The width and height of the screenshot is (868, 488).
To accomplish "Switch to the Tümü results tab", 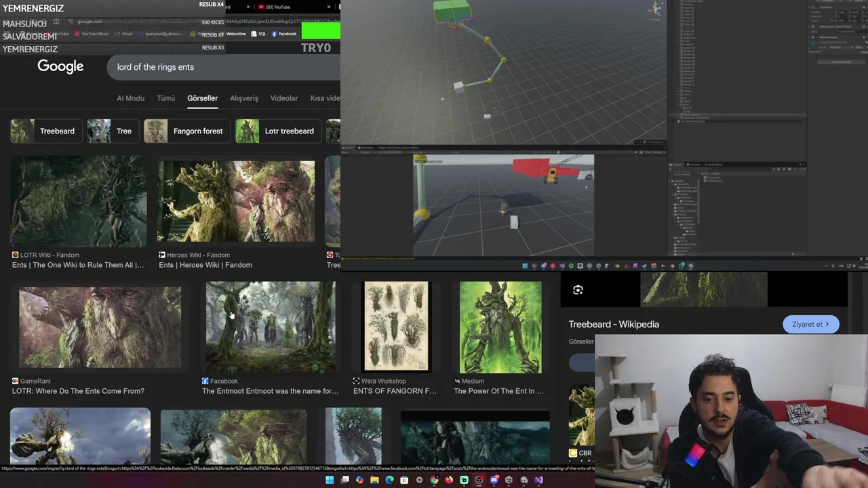I will (x=165, y=98).
